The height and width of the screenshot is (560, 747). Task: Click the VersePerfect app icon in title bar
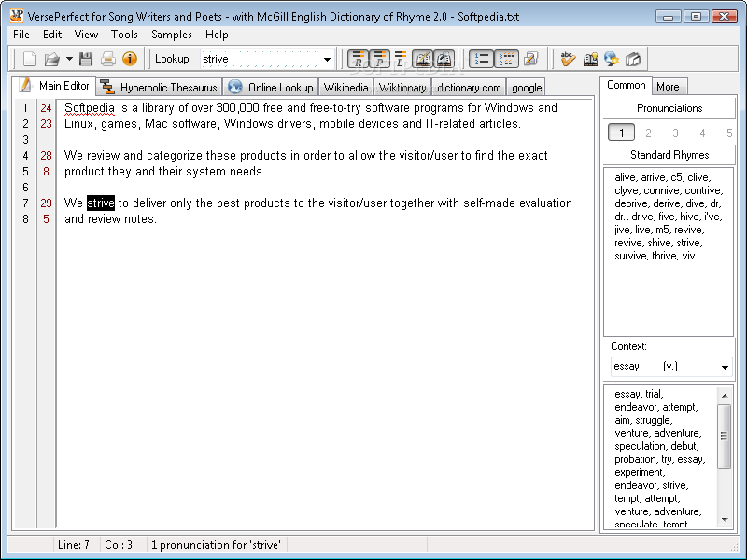[17, 16]
